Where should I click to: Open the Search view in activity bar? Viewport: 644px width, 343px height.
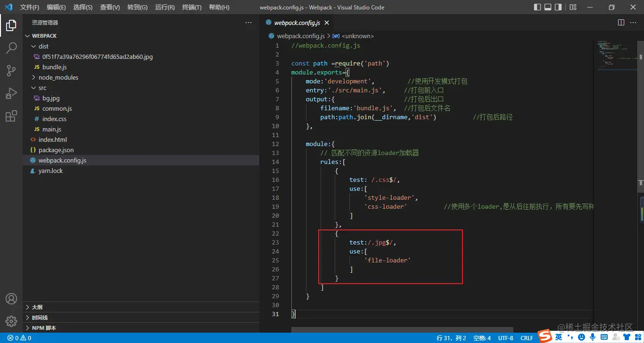point(11,48)
